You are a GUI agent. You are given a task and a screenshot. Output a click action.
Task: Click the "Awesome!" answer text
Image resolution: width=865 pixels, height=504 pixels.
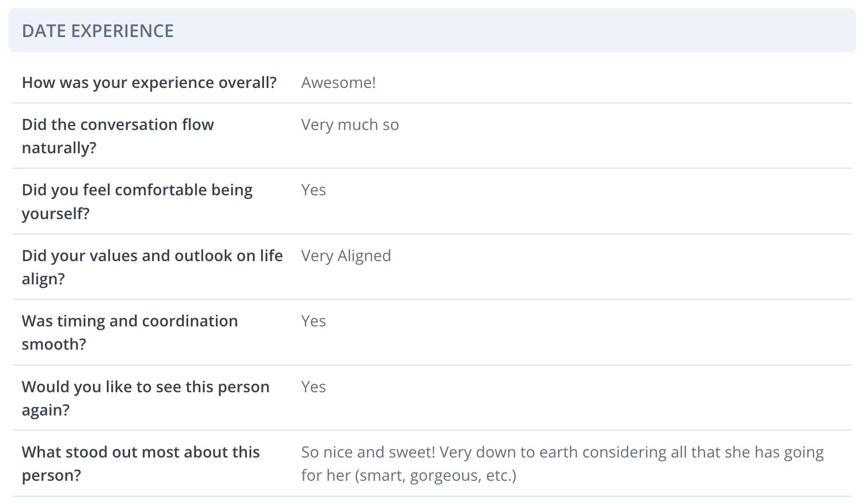[x=338, y=83]
